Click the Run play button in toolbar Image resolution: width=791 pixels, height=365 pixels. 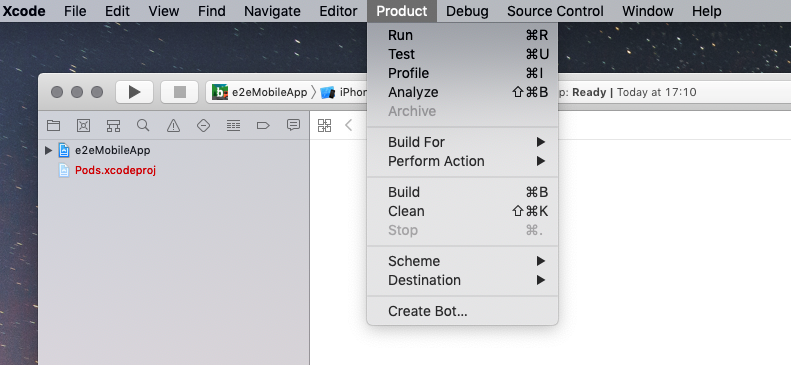pos(134,92)
